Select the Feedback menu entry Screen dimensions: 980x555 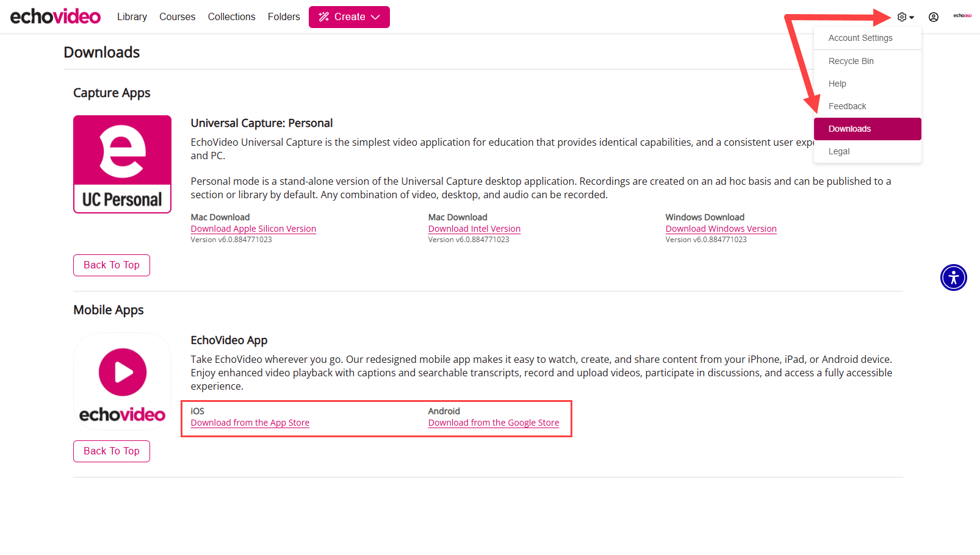point(868,106)
